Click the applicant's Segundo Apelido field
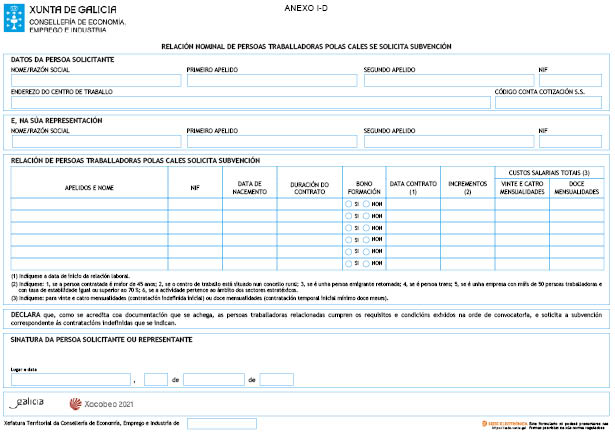The height and width of the screenshot is (440, 615). (448, 81)
